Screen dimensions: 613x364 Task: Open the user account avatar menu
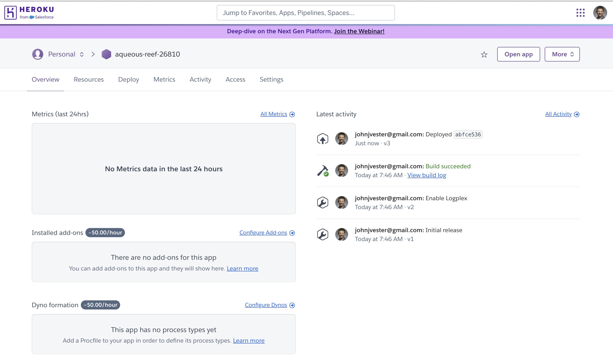[600, 13]
